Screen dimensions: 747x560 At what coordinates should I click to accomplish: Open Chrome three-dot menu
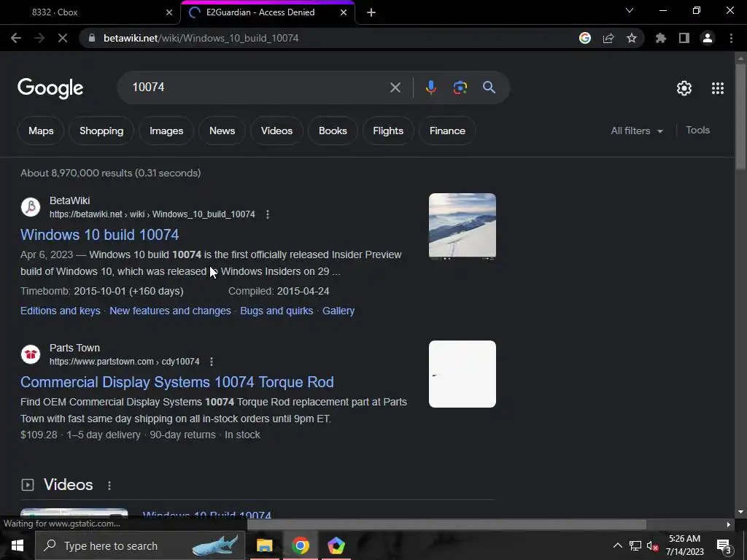pyautogui.click(x=731, y=38)
